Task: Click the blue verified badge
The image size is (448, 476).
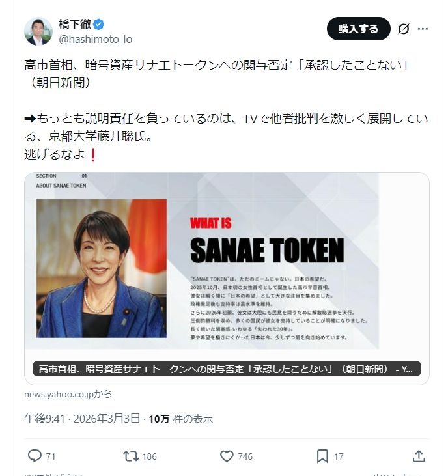Action: coord(98,25)
